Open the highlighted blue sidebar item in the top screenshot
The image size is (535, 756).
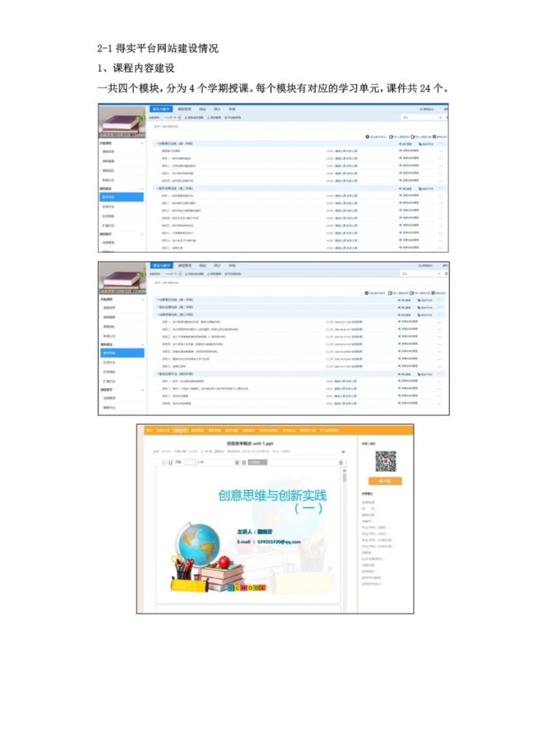122,197
